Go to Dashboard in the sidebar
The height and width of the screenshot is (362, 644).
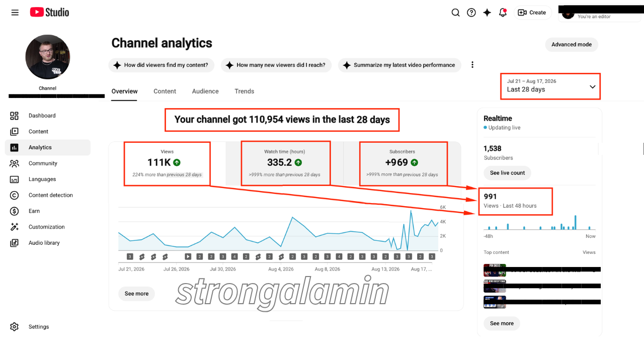pyautogui.click(x=48, y=116)
